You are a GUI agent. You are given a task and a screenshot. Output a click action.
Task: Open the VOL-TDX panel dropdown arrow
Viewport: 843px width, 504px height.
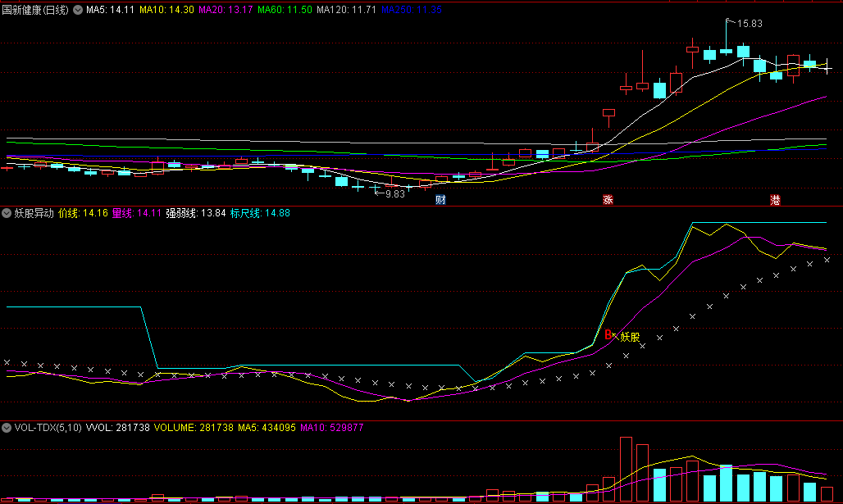7,428
